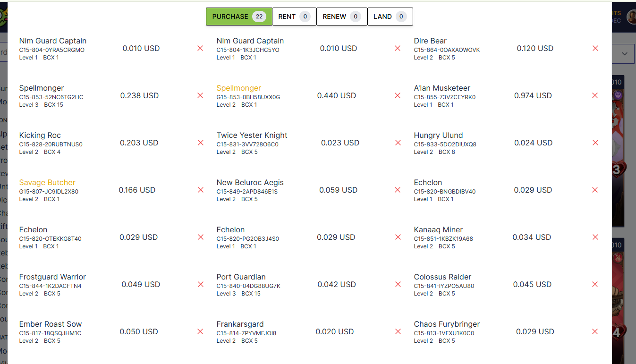The height and width of the screenshot is (364, 636).
Task: Delete Kicking Roc cart item
Action: pos(200,143)
